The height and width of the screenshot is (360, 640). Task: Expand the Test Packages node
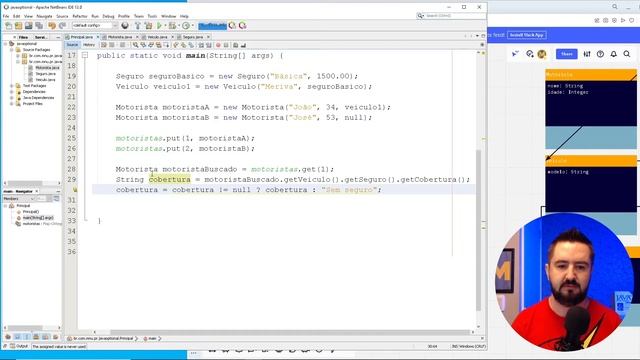(12, 86)
